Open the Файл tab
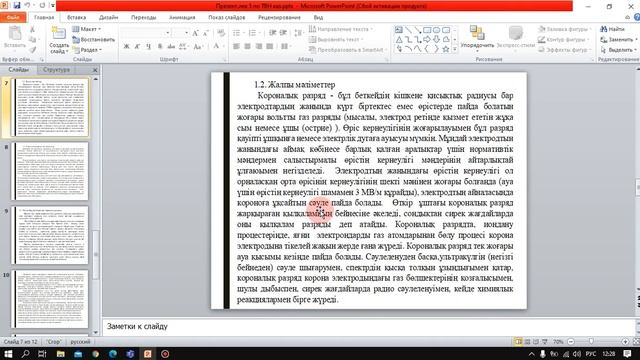Viewport: 640px width, 360px height. tap(13, 18)
